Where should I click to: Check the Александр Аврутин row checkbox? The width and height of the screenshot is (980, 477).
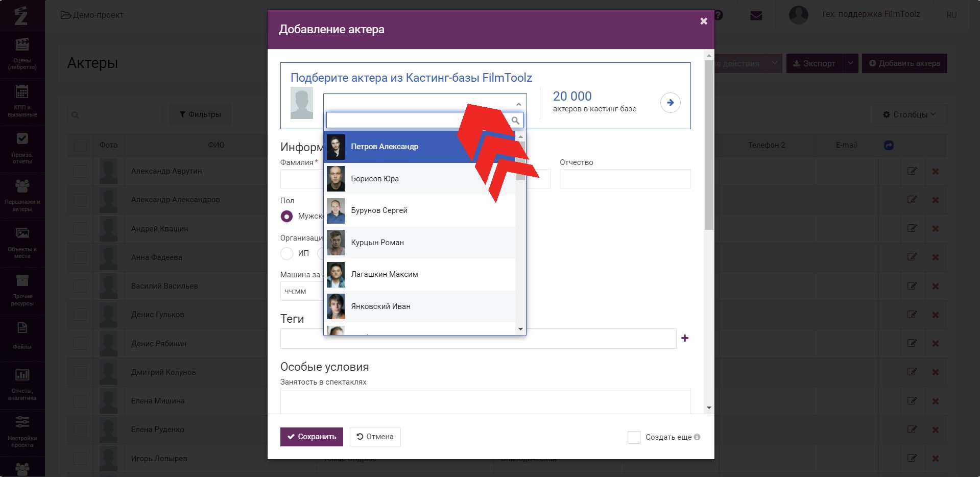coord(80,171)
